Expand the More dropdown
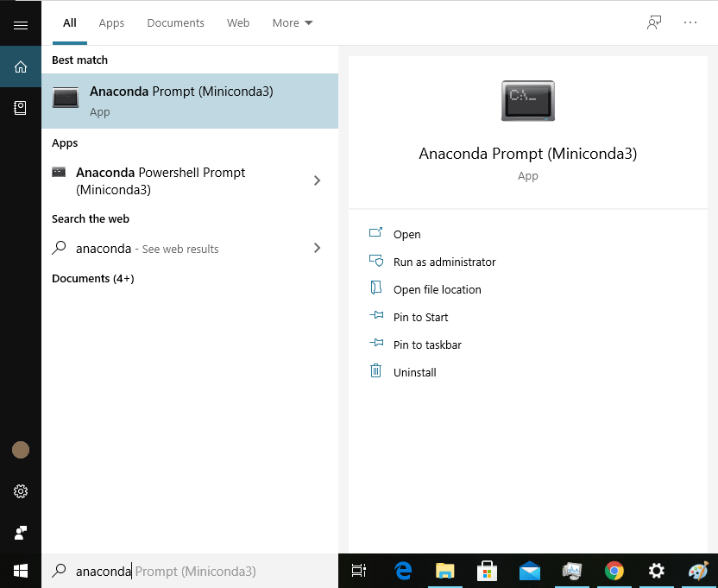This screenshot has height=588, width=718. pyautogui.click(x=293, y=23)
